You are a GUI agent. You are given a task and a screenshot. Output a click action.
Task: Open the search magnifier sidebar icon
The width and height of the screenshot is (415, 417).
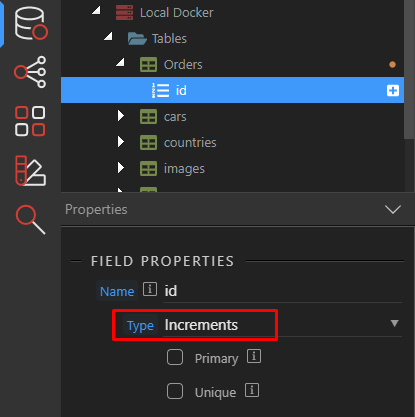30,219
